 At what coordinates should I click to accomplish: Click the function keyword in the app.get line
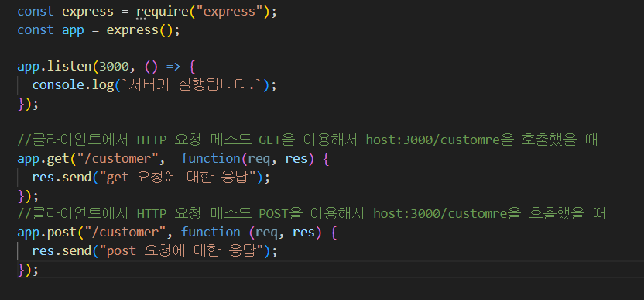pyautogui.click(x=211, y=159)
